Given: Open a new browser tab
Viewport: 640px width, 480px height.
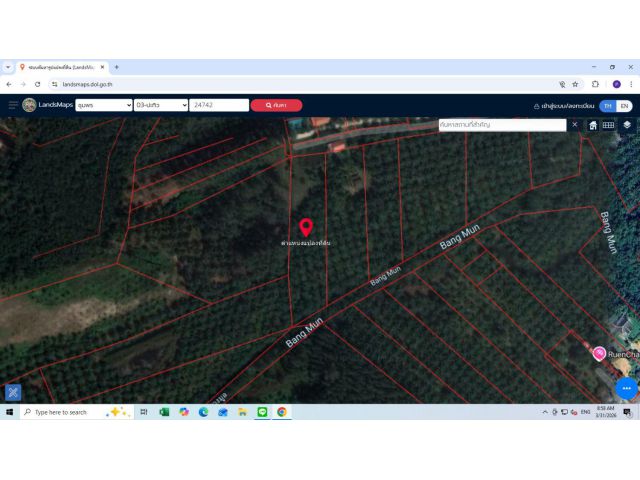Looking at the screenshot, I should (116, 67).
